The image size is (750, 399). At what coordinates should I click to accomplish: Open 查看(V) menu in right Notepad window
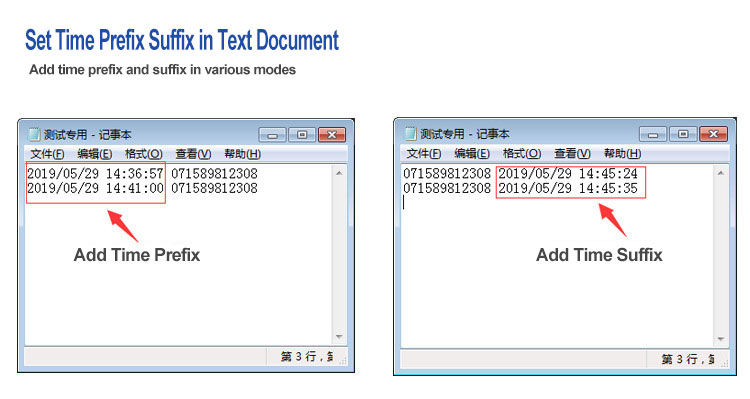coord(572,154)
